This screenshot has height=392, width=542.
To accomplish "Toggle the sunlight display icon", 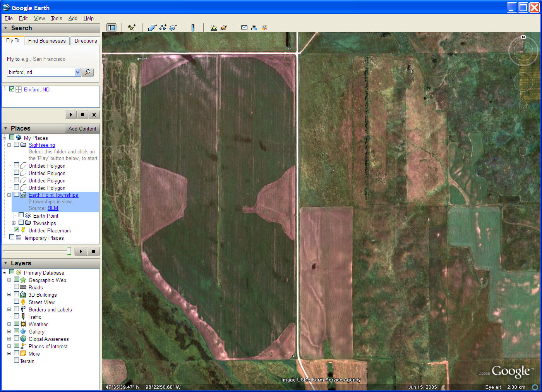I will click(x=213, y=28).
